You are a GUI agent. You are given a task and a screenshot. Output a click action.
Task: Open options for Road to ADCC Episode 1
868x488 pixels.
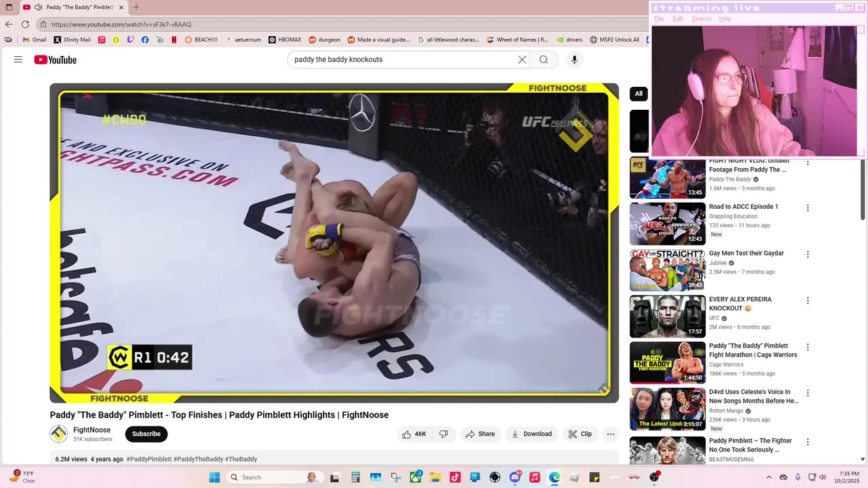click(808, 208)
